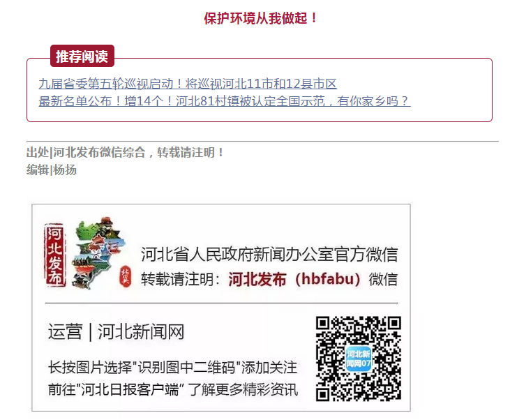The image size is (510, 420).
Task: Click the blue 河北新闻网 logo inside QR code
Action: point(358,359)
